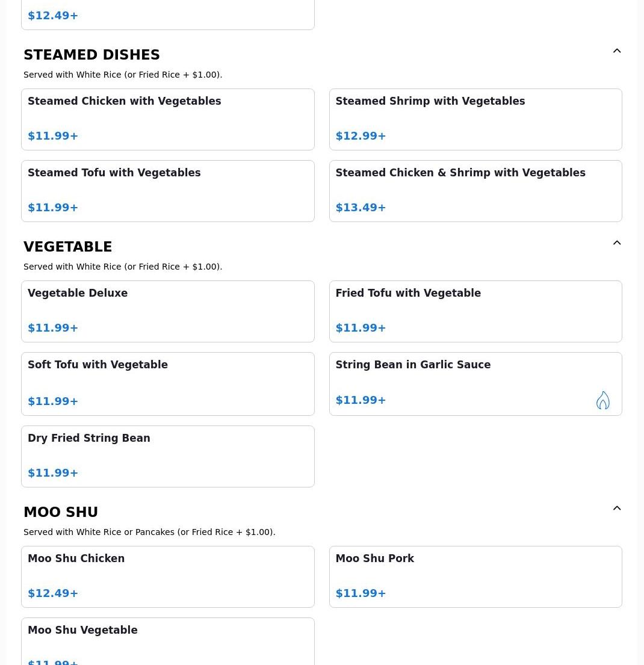Select Steamed Chicken with Vegetables

(167, 119)
